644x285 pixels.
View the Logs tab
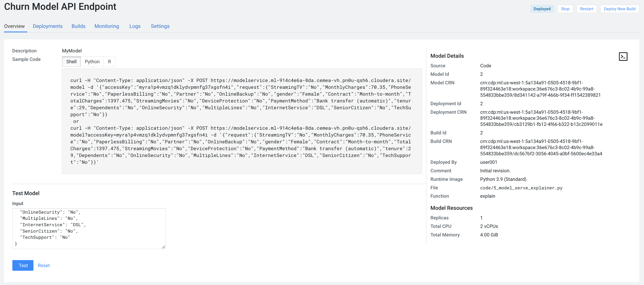coord(135,26)
